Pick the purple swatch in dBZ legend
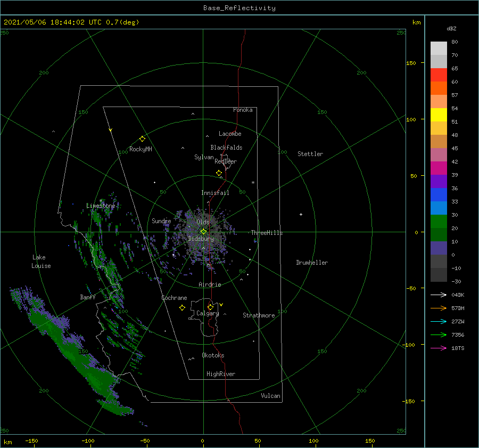Viewport: 479px width, 448px height. coord(439,182)
